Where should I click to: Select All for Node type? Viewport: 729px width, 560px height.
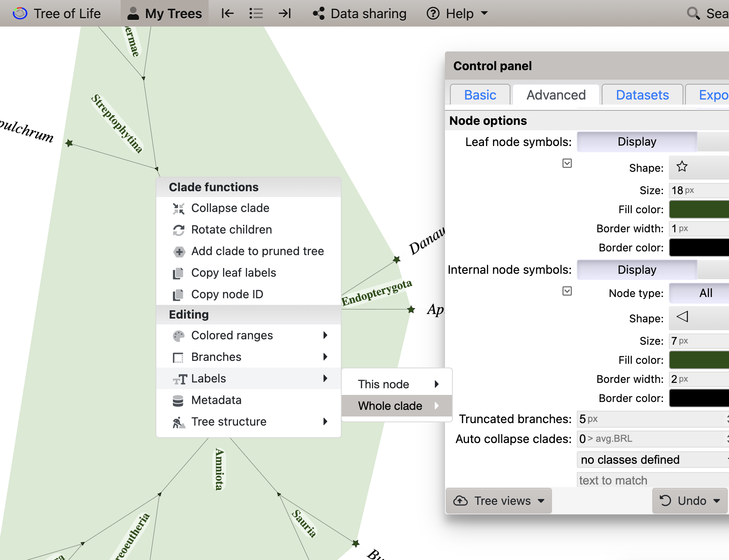[699, 293]
